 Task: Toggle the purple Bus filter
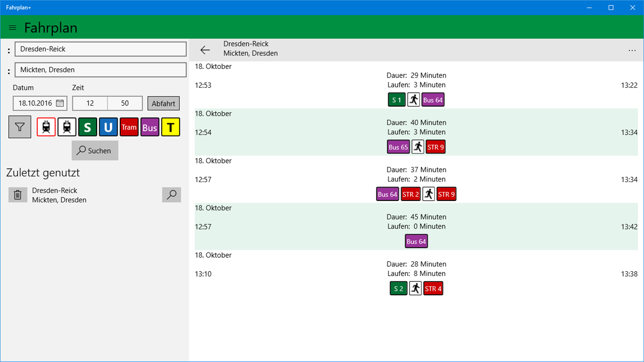(x=150, y=127)
